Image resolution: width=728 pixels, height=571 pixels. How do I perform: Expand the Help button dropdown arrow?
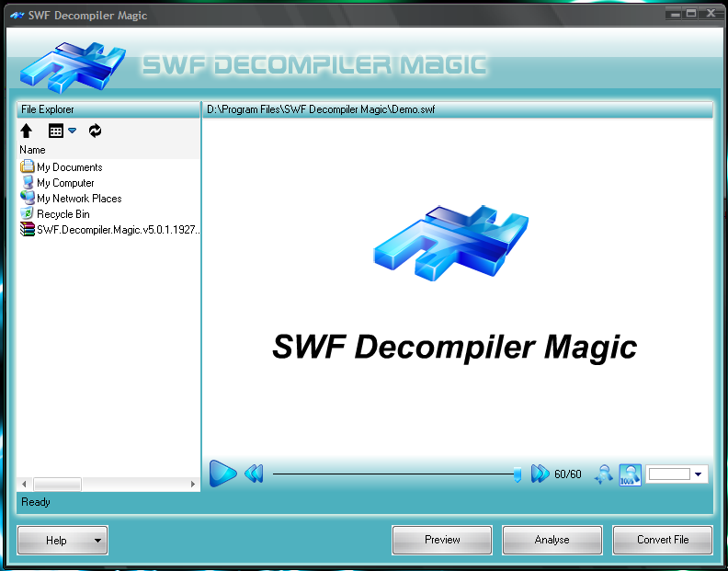coord(97,541)
